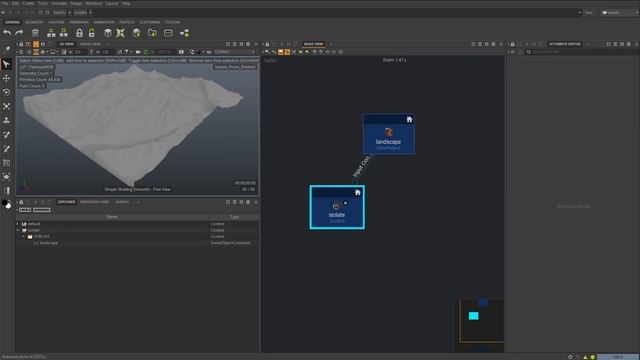Toggle the lock on the Explorer panel

point(21,202)
